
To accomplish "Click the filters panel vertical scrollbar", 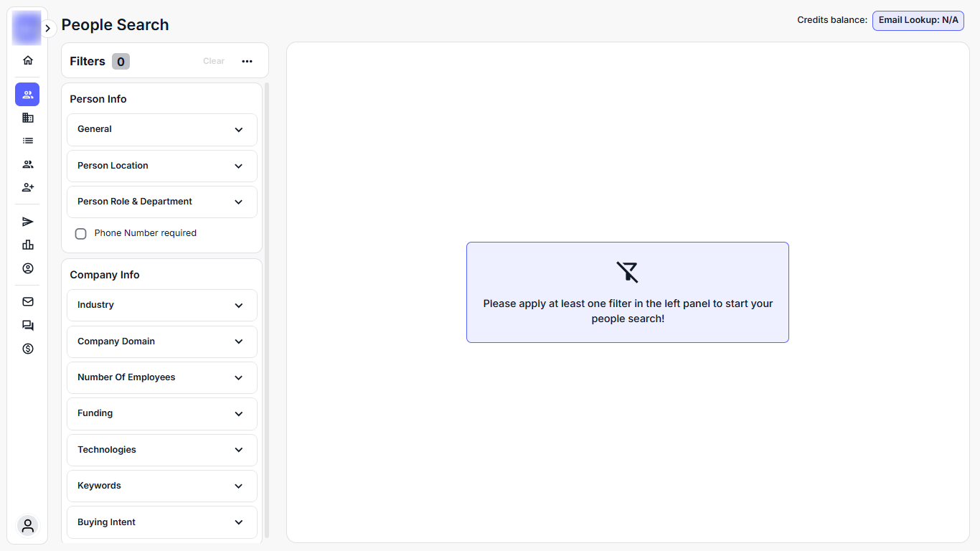I will click(x=267, y=309).
